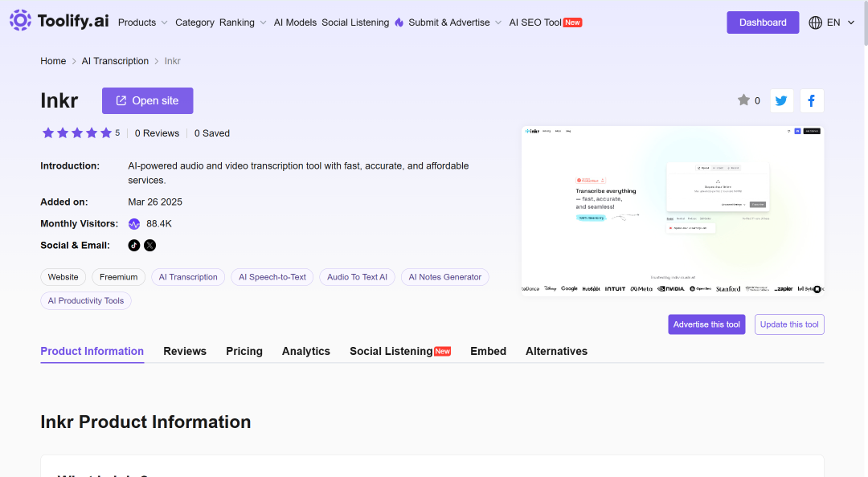The width and height of the screenshot is (868, 477).
Task: Expand Submit & Advertise dropdown
Action: (455, 22)
